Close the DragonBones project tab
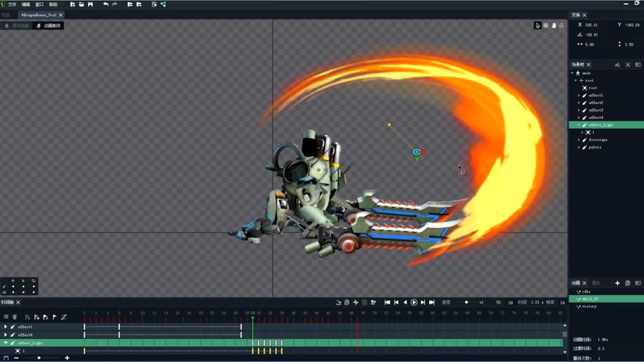The image size is (644, 362). tap(61, 15)
